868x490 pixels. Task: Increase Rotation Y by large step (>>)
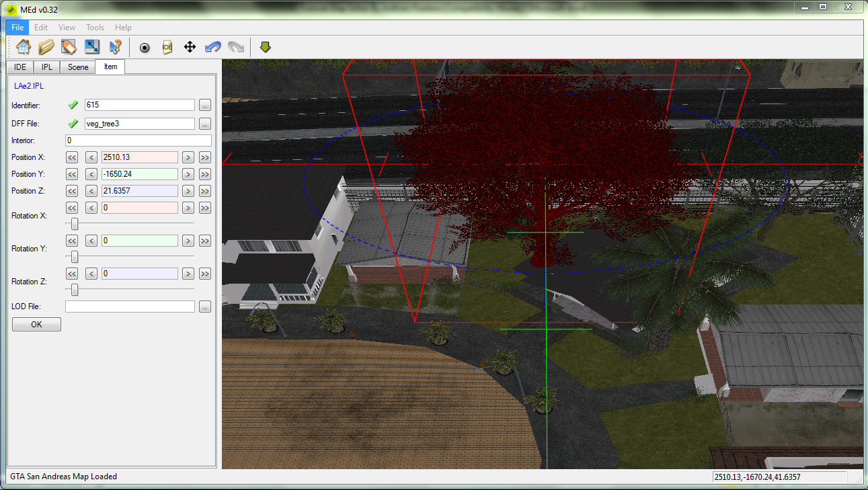205,241
